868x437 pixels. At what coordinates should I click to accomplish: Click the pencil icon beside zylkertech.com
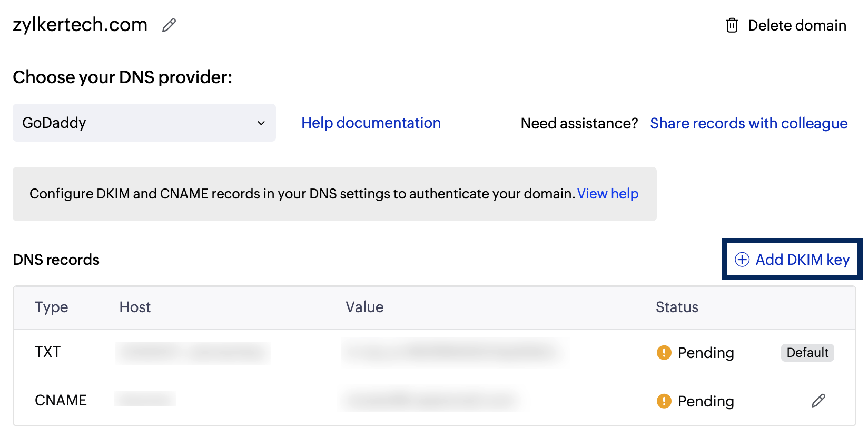pos(169,25)
